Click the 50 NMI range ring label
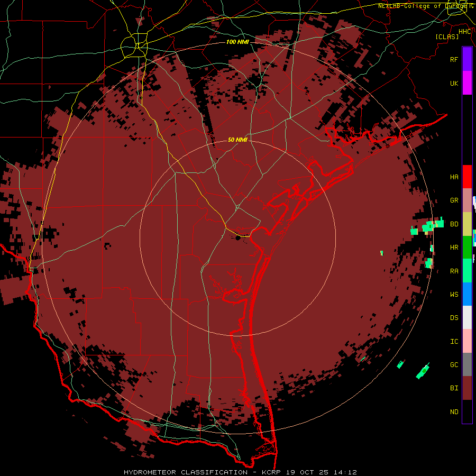 pyautogui.click(x=237, y=140)
